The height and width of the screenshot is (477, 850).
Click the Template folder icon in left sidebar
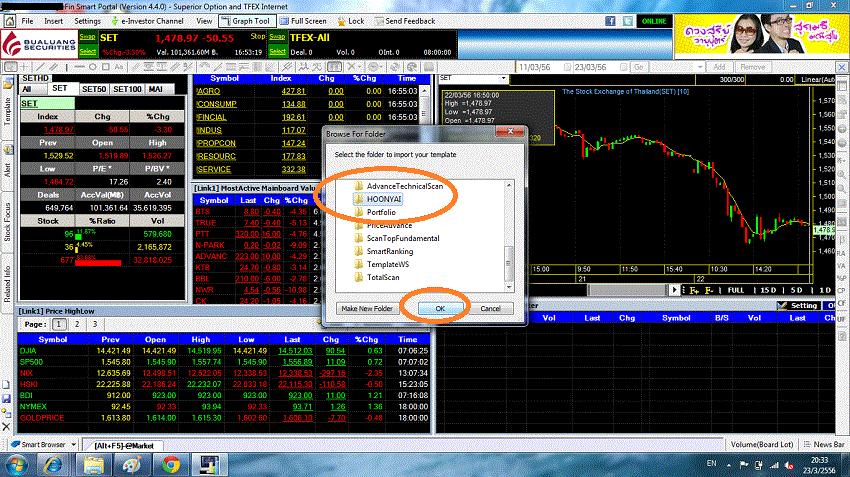(x=8, y=83)
